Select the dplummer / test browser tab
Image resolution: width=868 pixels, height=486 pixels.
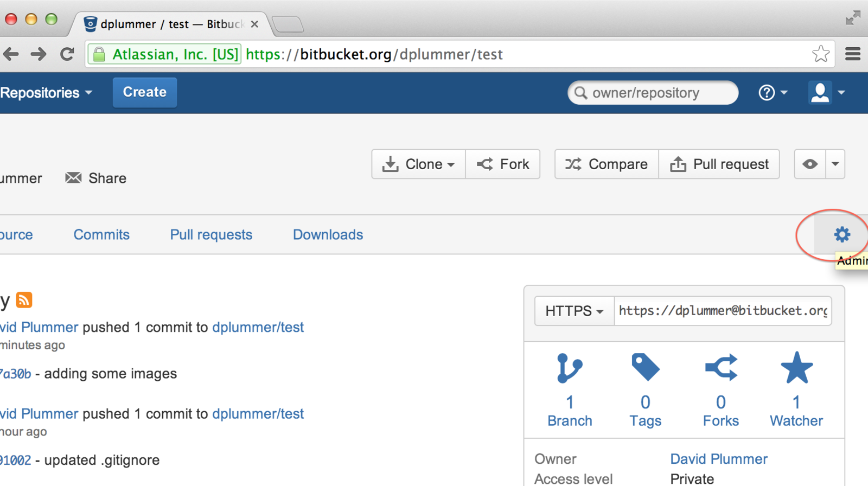[171, 24]
